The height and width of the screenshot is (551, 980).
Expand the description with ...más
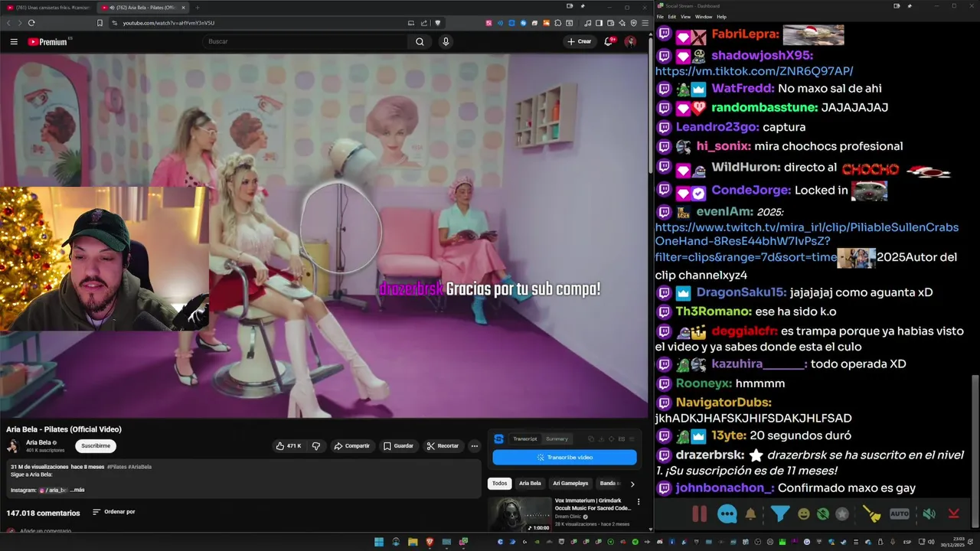77,490
